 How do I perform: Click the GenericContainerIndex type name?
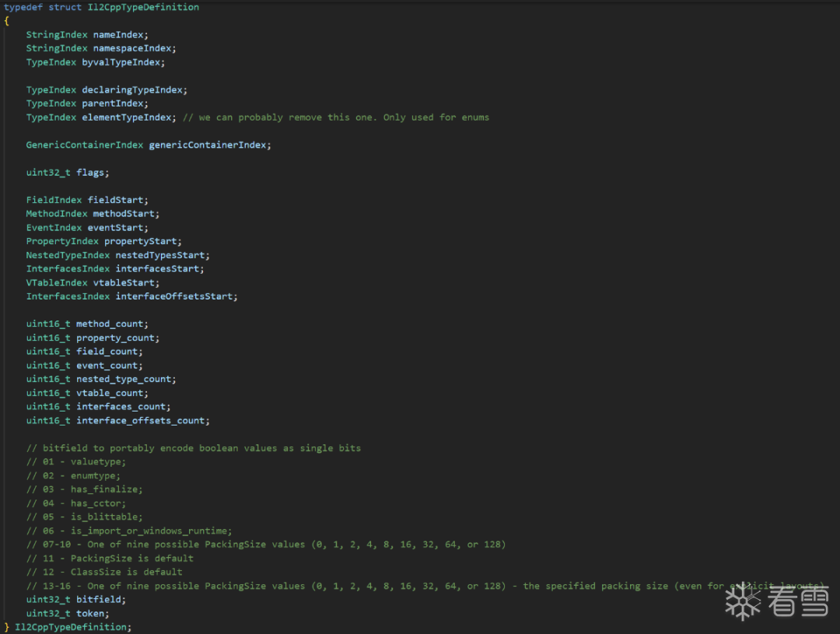tap(85, 145)
